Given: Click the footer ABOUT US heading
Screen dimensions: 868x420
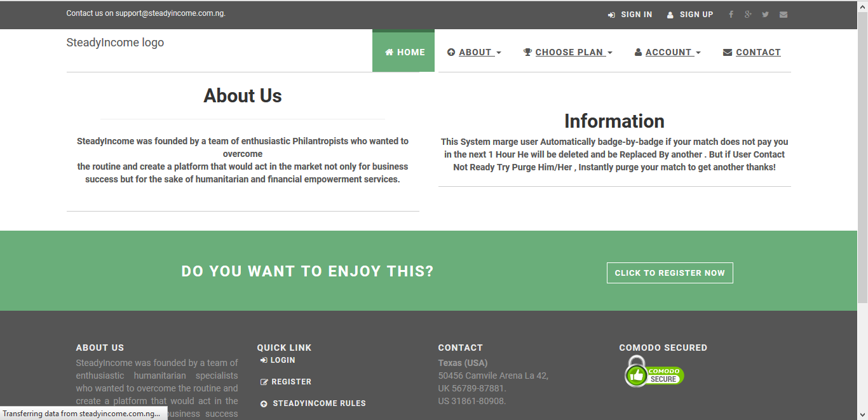Looking at the screenshot, I should (x=100, y=348).
